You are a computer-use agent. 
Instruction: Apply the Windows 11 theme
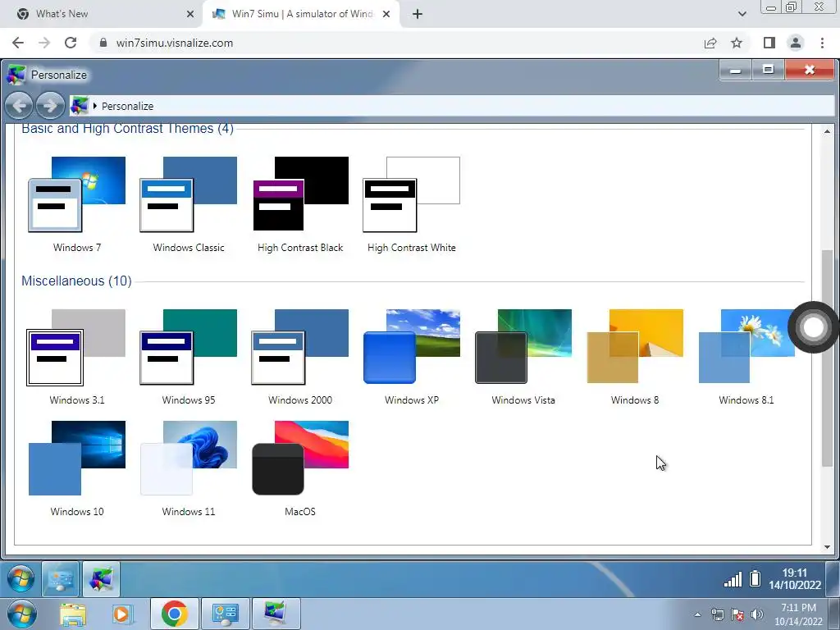189,468
